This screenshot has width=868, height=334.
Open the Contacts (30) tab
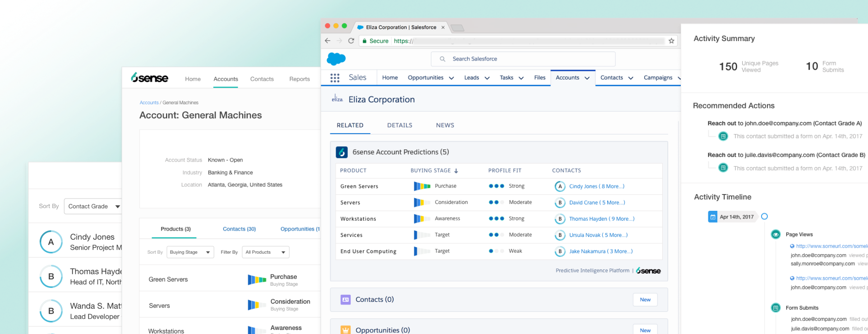(239, 229)
